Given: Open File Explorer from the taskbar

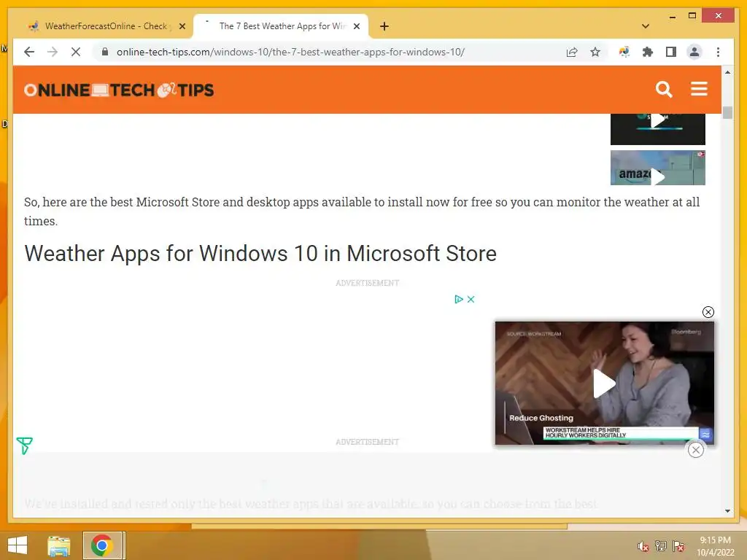Looking at the screenshot, I should [x=59, y=545].
